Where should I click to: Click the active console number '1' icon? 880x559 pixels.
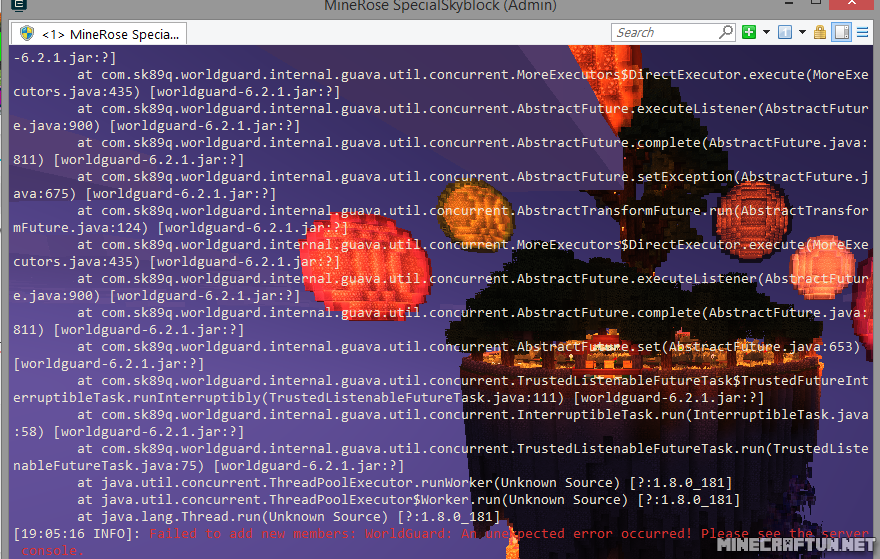tap(785, 32)
